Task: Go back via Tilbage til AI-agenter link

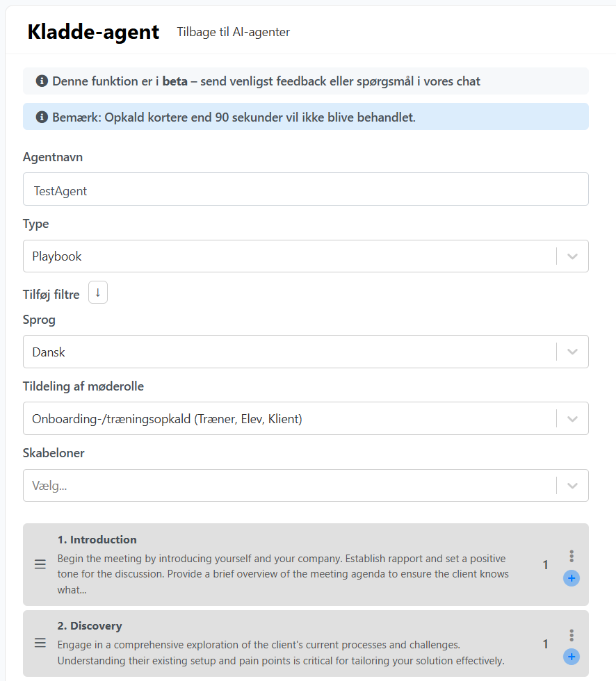Action: click(234, 32)
